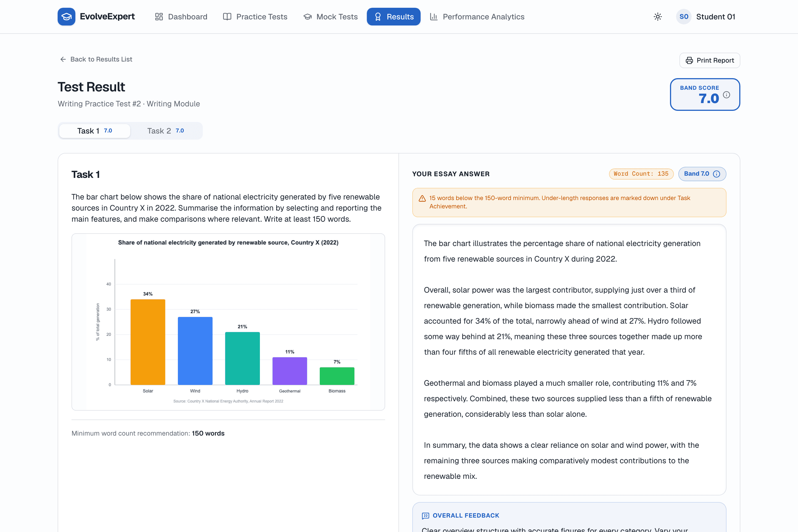Click the essay paragraph starting 'In summary'
Image resolution: width=798 pixels, height=532 pixels.
pyautogui.click(x=562, y=461)
